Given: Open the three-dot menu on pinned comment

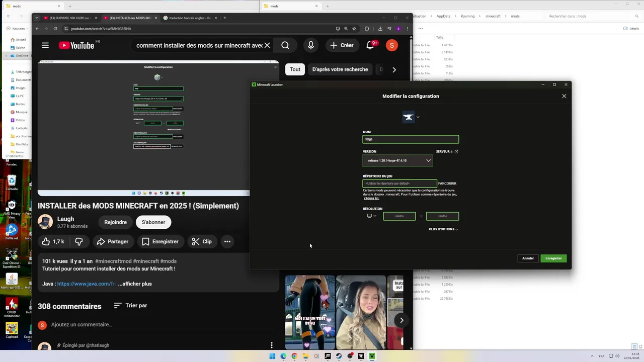Looking at the screenshot, I should [272, 345].
